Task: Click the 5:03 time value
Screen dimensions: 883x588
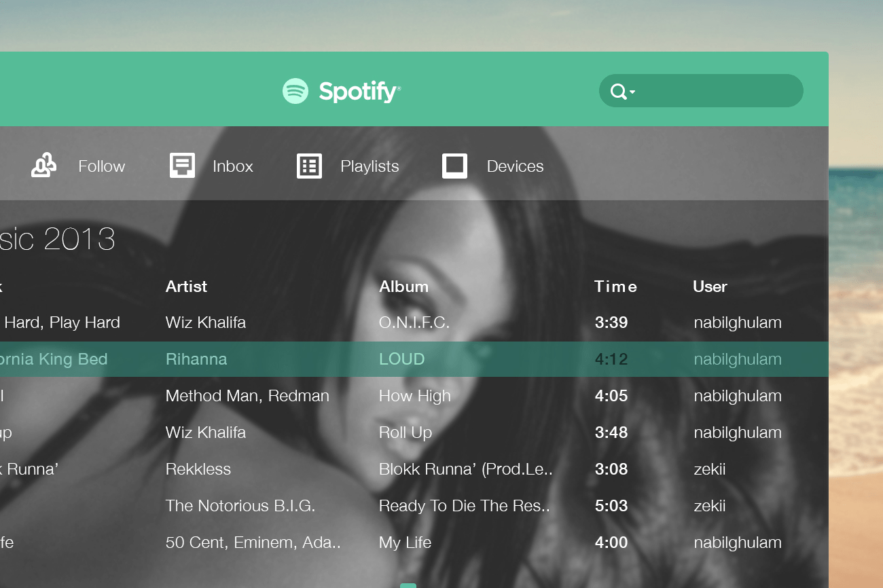Action: (x=611, y=506)
